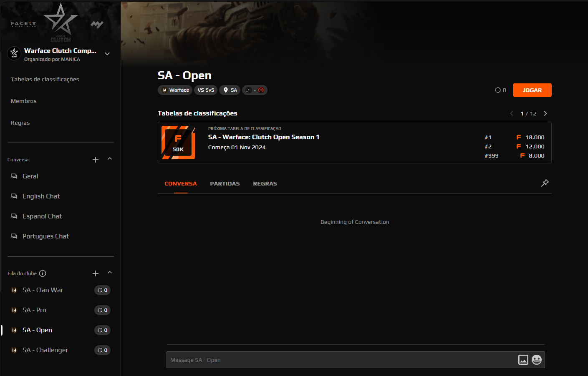
Task: Collapse the Fila do clube section
Action: pyautogui.click(x=109, y=273)
